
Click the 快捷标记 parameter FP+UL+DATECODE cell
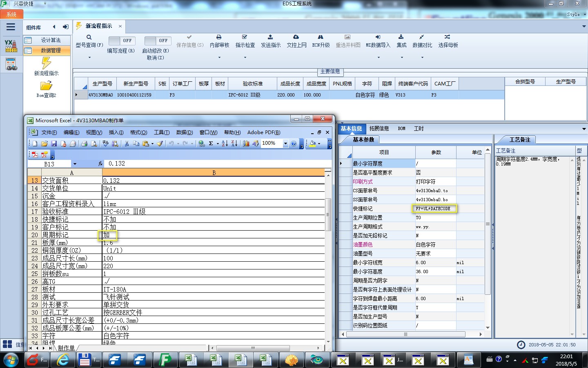[435, 209]
